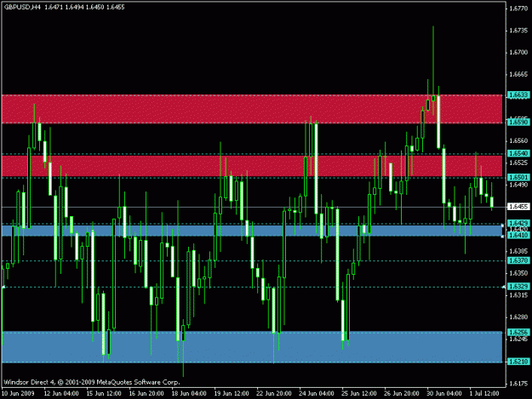This screenshot has width=532, height=399.
Task: Click the 30 Jun candle with the highest wick
Action: pyautogui.click(x=433, y=98)
